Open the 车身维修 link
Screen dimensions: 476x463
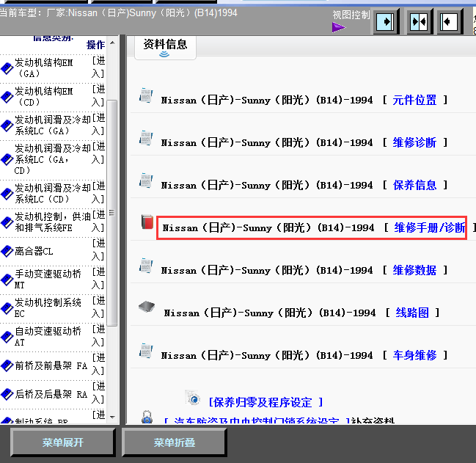(x=414, y=355)
